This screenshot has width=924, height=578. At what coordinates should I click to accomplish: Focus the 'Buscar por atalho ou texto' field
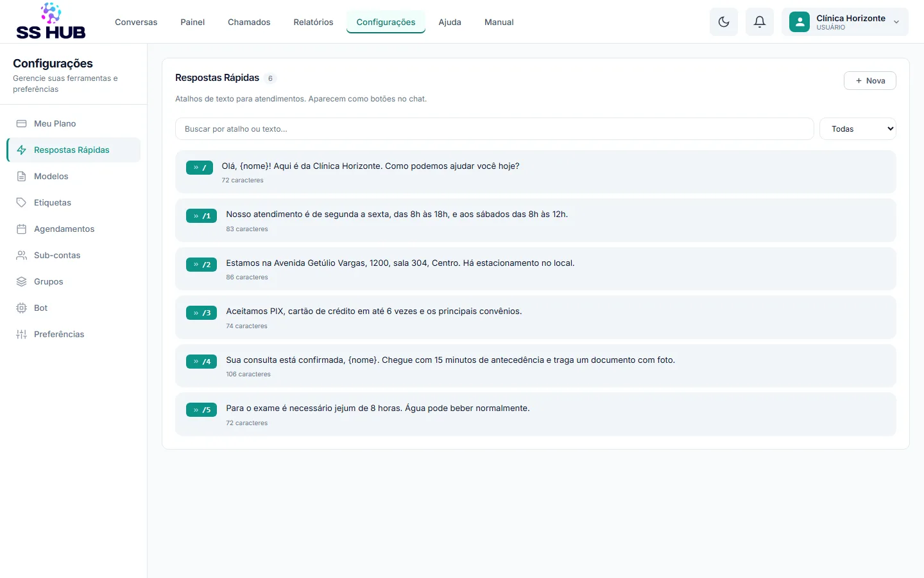[494, 128]
